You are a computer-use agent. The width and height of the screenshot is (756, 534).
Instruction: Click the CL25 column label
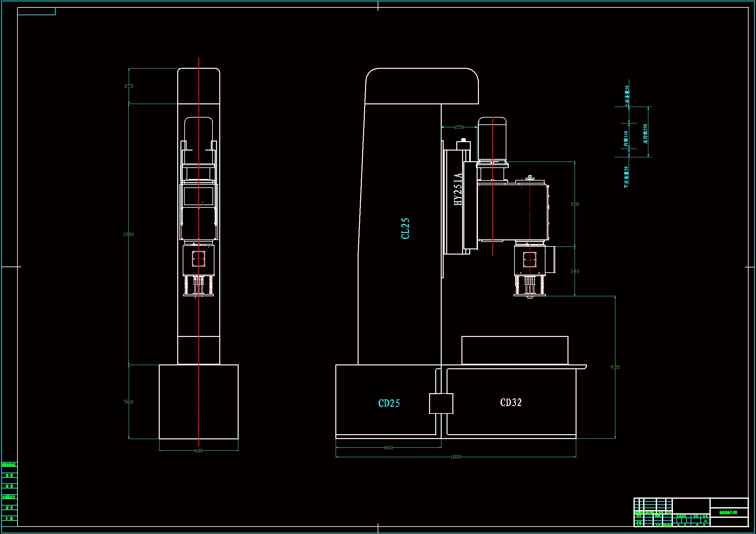coord(405,228)
